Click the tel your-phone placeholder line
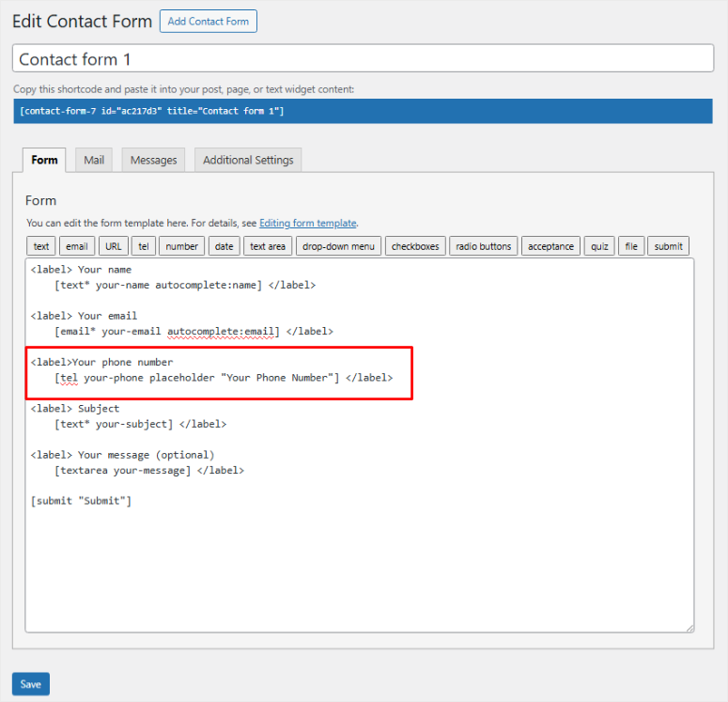728x702 pixels. click(224, 378)
